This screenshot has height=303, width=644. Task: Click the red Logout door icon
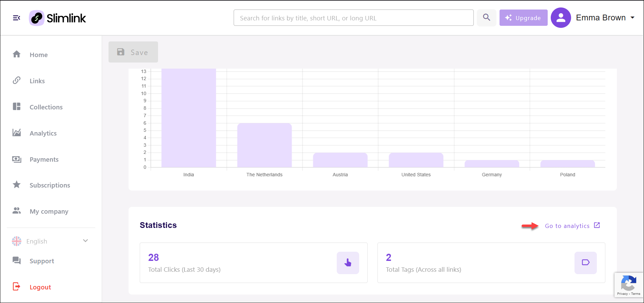click(x=17, y=287)
